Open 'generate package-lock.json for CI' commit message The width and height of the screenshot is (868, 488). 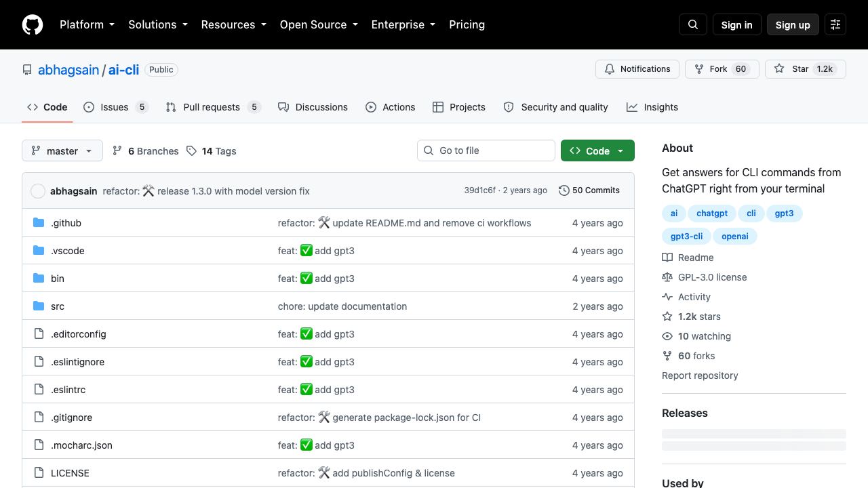coord(406,418)
